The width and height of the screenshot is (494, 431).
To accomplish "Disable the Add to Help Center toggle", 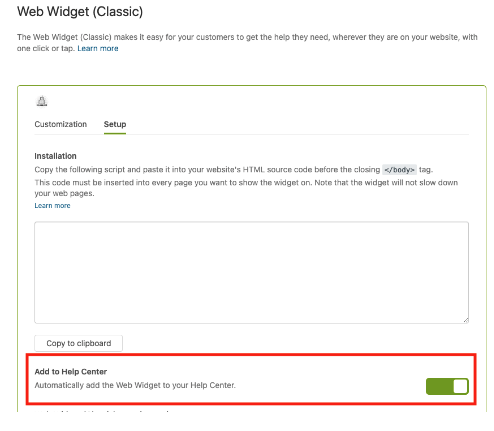I will (x=447, y=386).
